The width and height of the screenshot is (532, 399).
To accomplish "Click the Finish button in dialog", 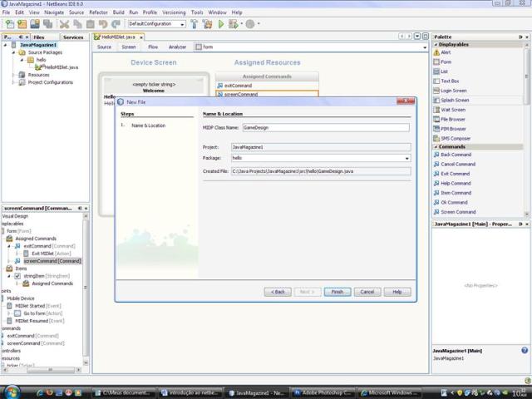I will [337, 292].
